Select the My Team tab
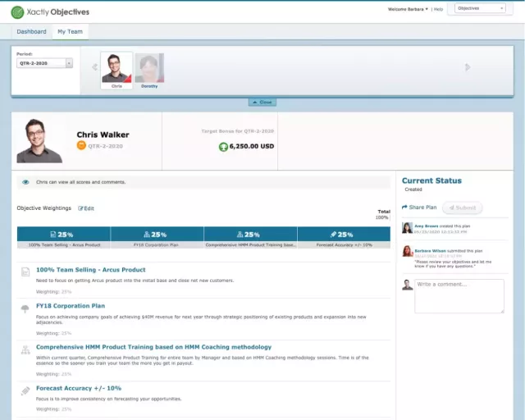 point(69,32)
